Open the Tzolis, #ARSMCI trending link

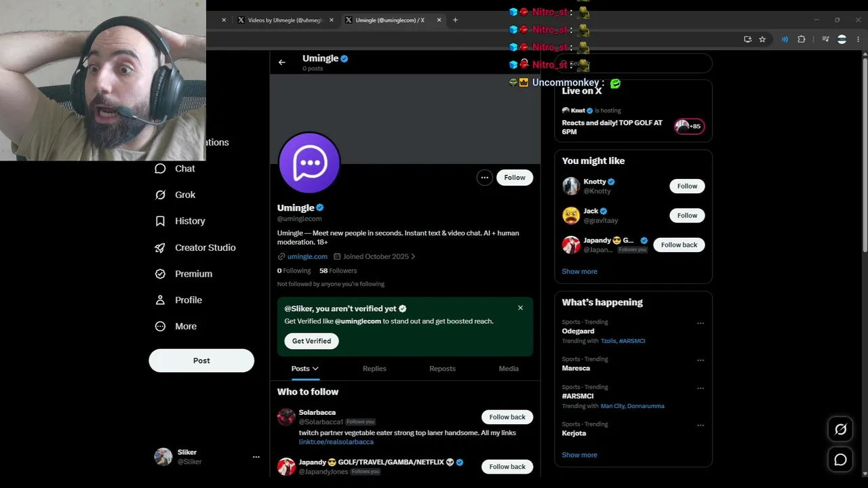coord(623,341)
